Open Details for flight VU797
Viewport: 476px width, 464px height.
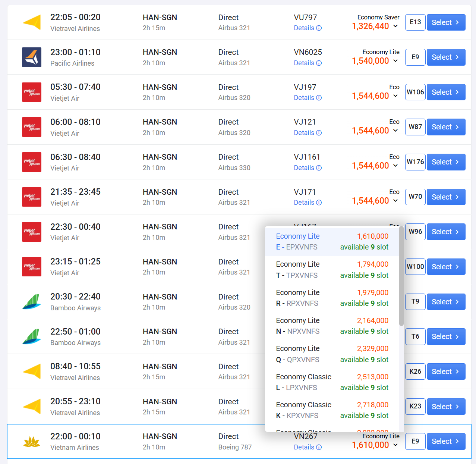coord(308,28)
